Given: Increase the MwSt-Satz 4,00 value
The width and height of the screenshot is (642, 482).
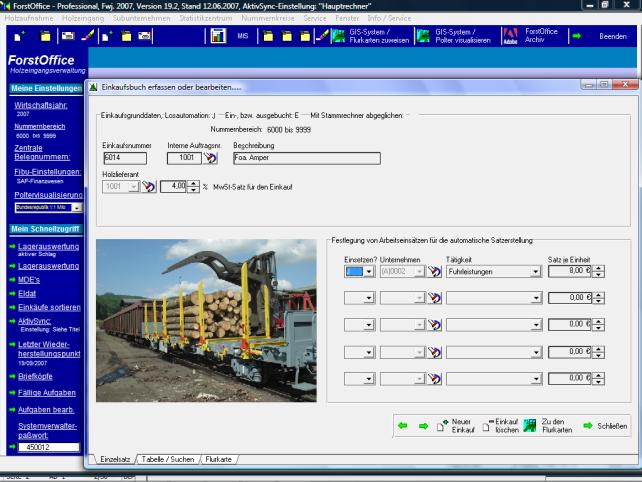Looking at the screenshot, I should 193,184.
